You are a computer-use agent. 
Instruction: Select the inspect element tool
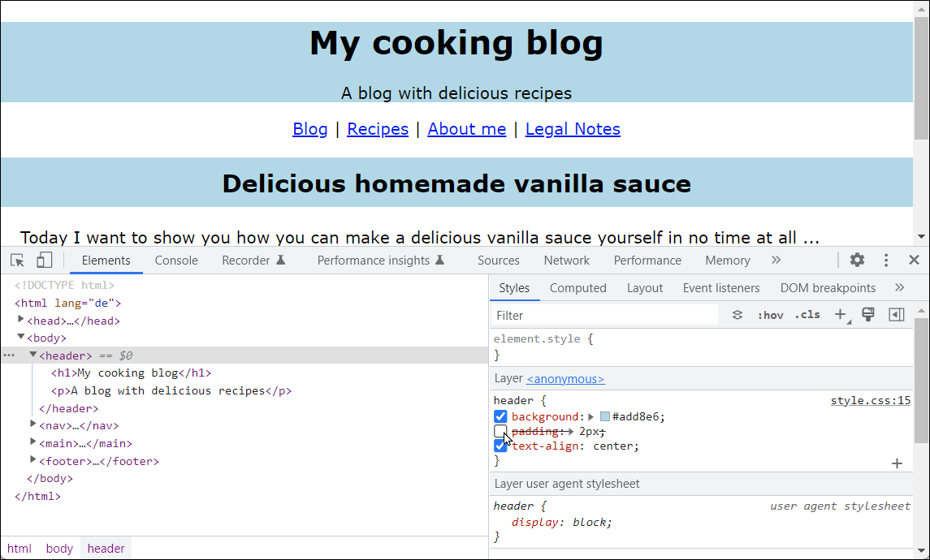[x=16, y=260]
